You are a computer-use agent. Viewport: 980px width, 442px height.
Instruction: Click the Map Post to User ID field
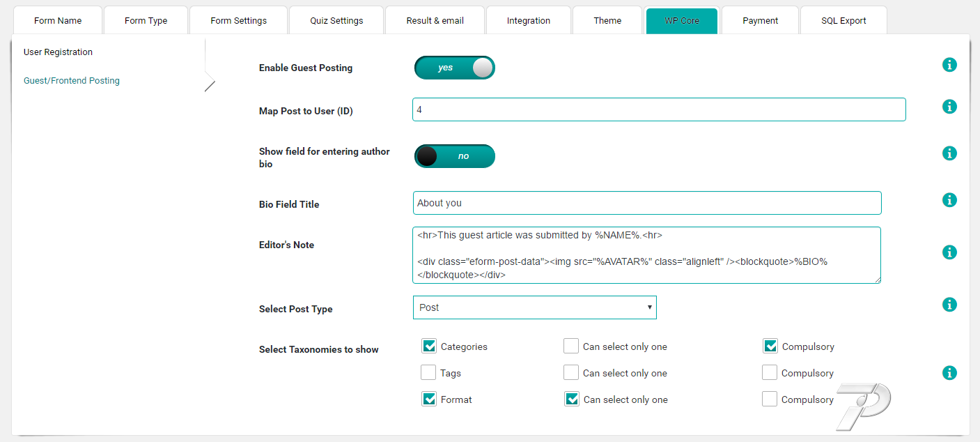(658, 109)
